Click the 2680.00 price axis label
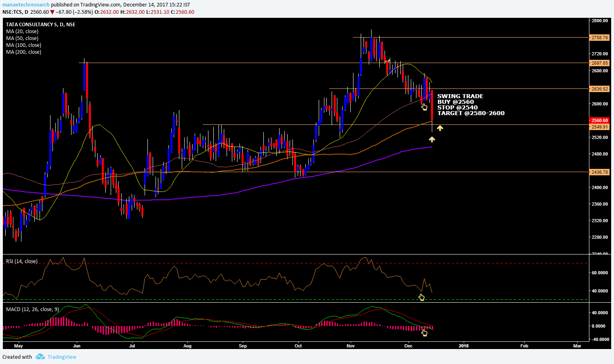The height and width of the screenshot is (364, 614). click(x=600, y=71)
